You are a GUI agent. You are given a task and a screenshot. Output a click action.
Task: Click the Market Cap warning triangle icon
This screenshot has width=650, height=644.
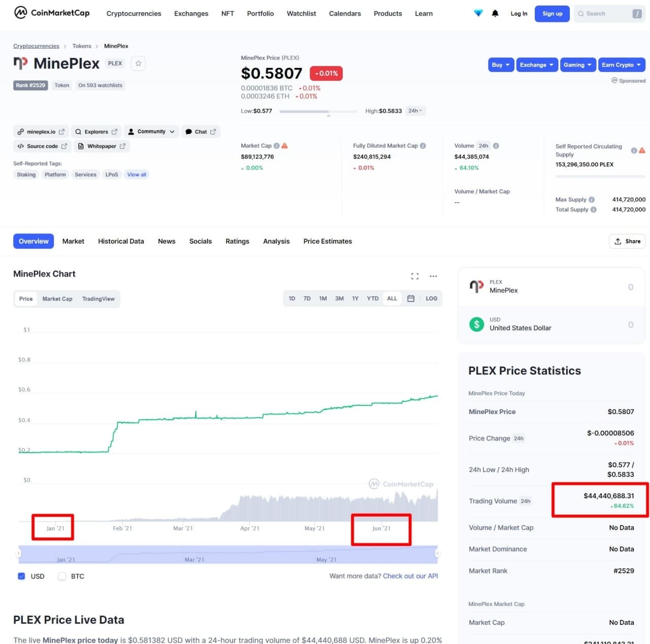click(285, 146)
